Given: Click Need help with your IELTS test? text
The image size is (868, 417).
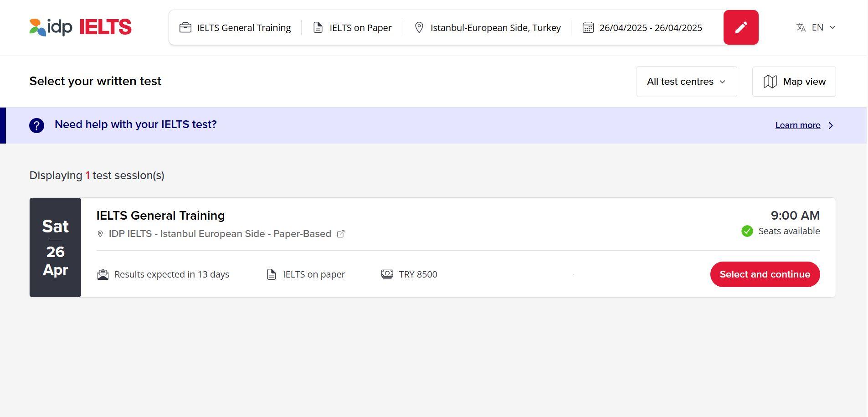Looking at the screenshot, I should pyautogui.click(x=136, y=124).
